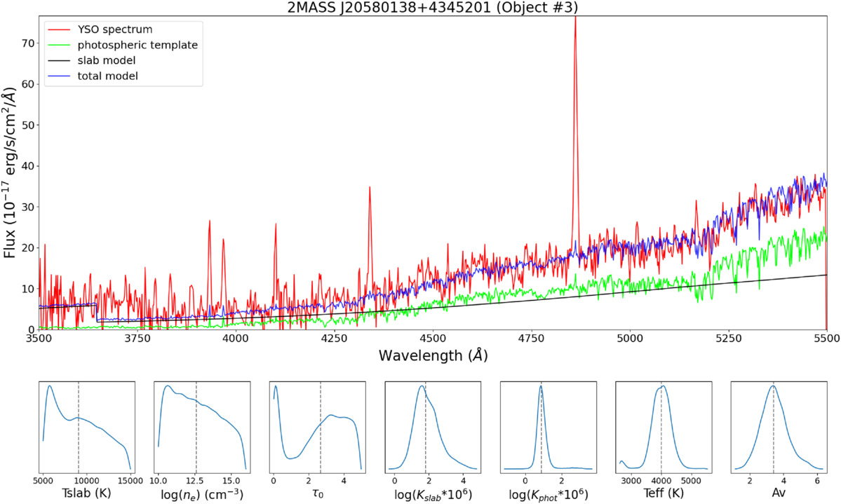Click the y-axis tick label 30
The image size is (841, 504).
point(28,207)
